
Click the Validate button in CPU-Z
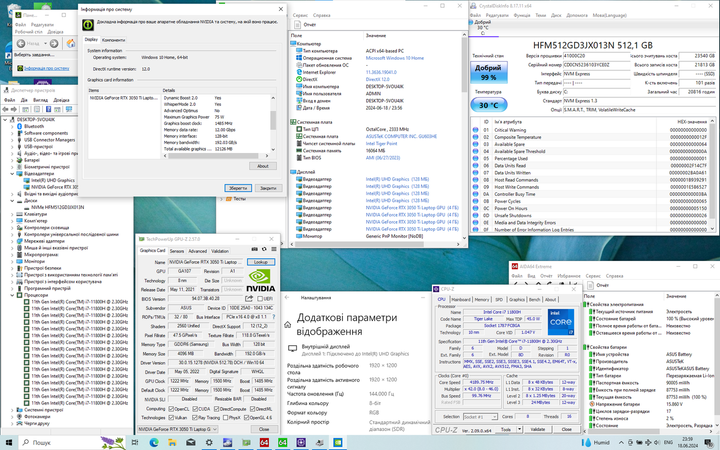[x=538, y=429]
